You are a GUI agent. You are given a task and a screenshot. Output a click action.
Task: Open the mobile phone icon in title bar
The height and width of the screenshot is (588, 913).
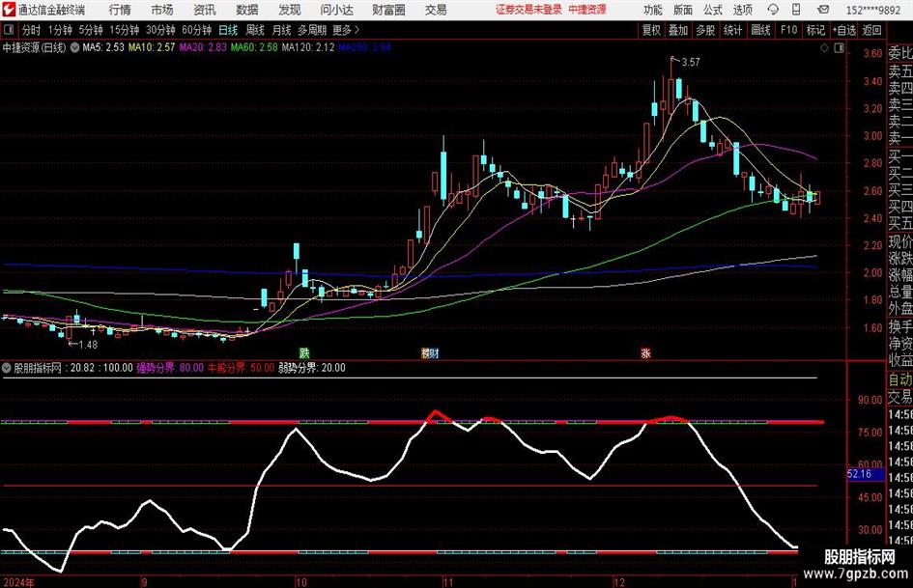[x=796, y=10]
